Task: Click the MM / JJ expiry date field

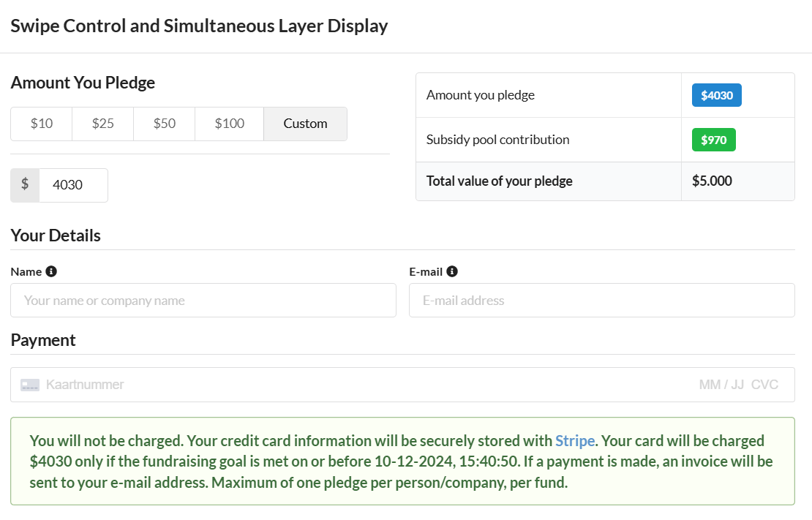Action: tap(721, 385)
